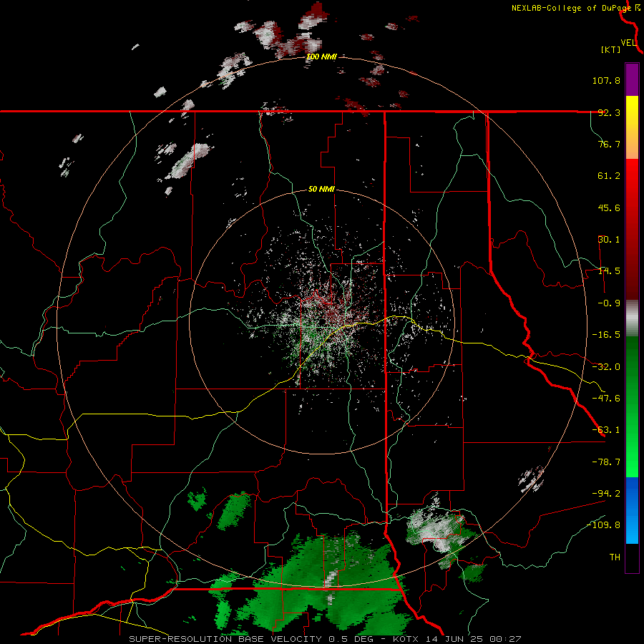Image resolution: width=644 pixels, height=644 pixels.
Task: Select the 61.2 legend value
Action: [x=609, y=176]
